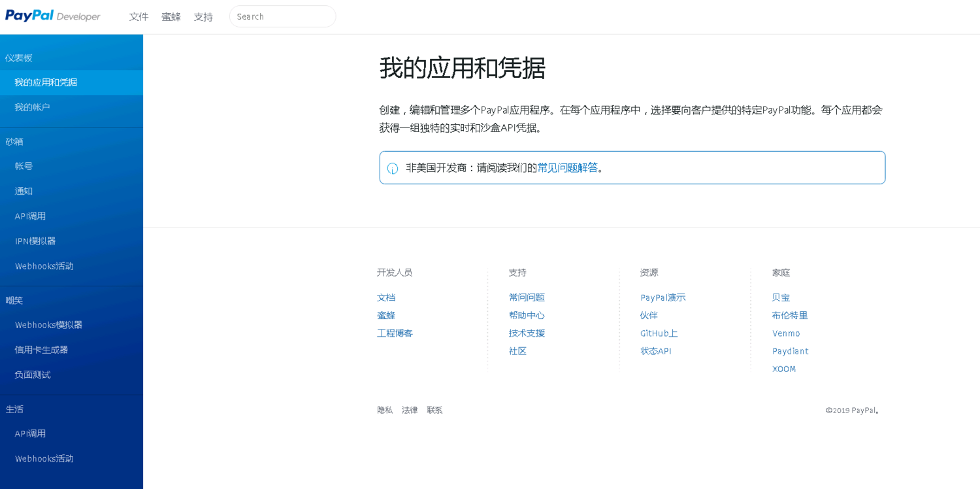
Task: Open the 布伦特里 footer link
Action: coord(790,315)
